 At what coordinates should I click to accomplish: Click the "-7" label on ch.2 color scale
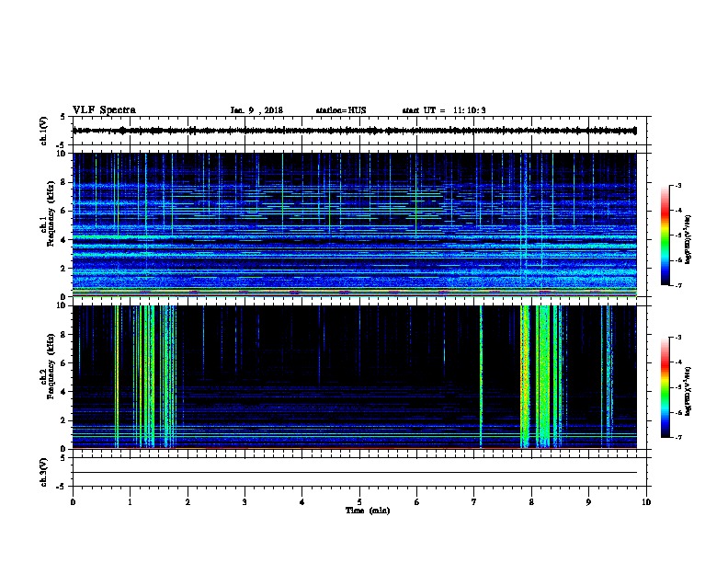pos(678,437)
